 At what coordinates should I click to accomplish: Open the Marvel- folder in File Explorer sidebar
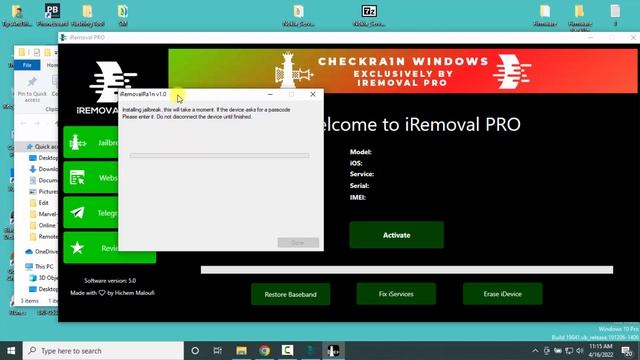(43, 214)
